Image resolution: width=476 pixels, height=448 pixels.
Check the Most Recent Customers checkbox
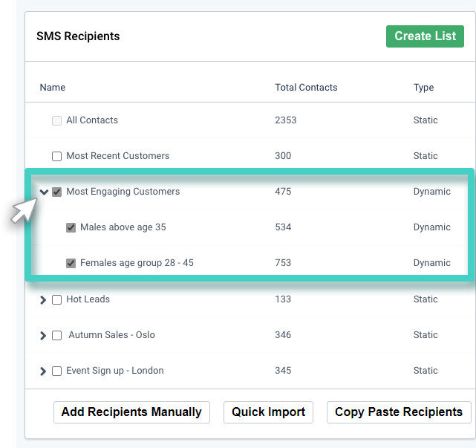point(57,156)
